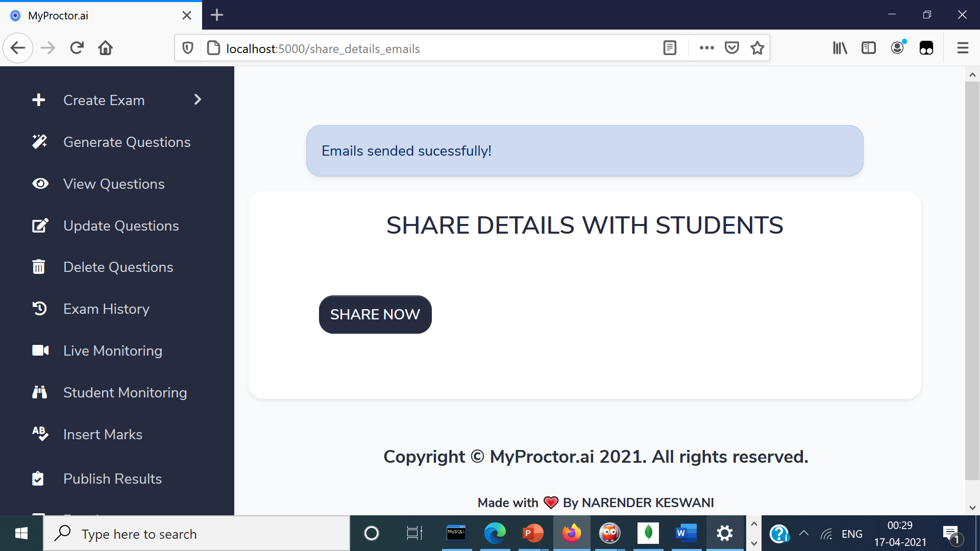
Task: Bookmark this page with the star
Action: pyautogui.click(x=757, y=48)
